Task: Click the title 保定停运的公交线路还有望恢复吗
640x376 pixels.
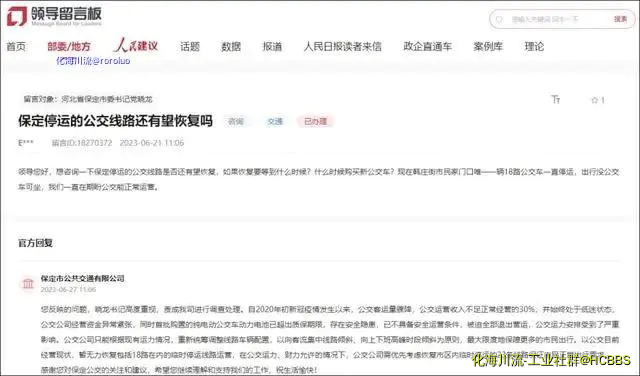Action: point(116,121)
